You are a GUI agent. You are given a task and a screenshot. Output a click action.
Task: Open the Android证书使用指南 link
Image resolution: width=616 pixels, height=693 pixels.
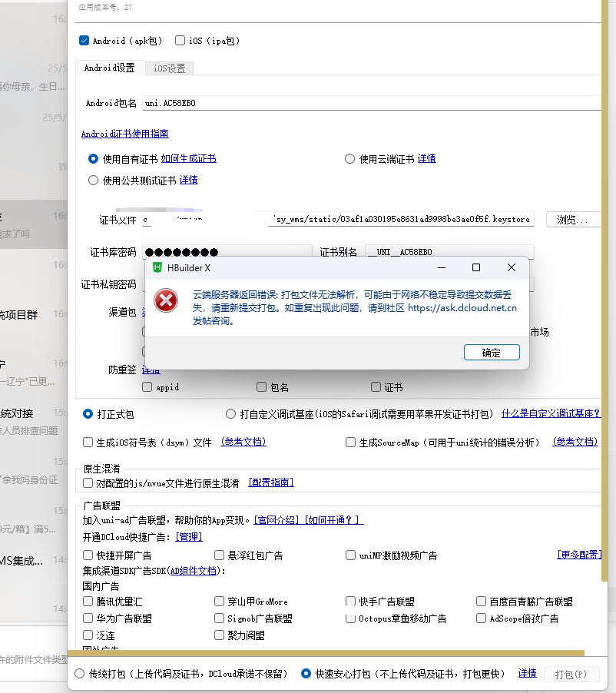[125, 134]
